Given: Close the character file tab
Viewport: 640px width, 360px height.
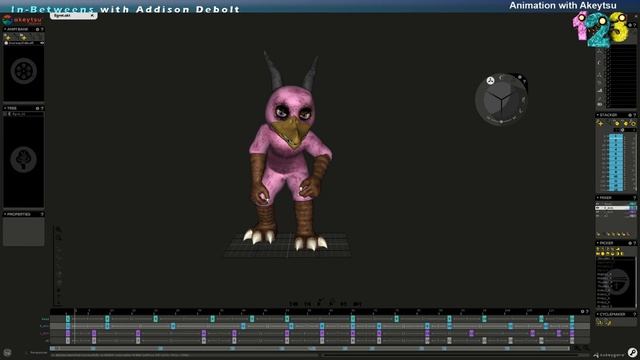Looking at the screenshot, I should point(92,16).
